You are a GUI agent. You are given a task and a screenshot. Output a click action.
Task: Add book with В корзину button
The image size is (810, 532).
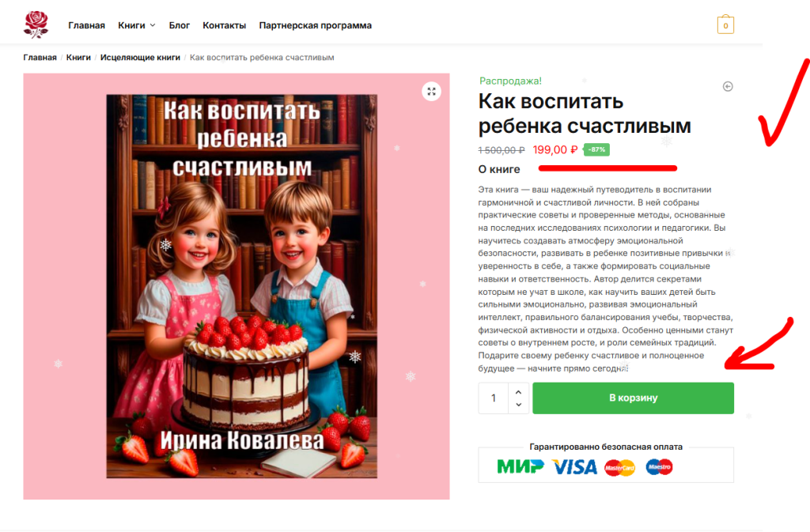(633, 398)
